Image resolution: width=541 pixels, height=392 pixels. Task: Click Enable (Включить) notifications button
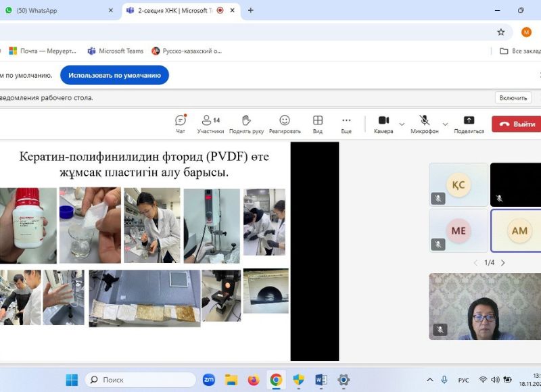tap(513, 98)
